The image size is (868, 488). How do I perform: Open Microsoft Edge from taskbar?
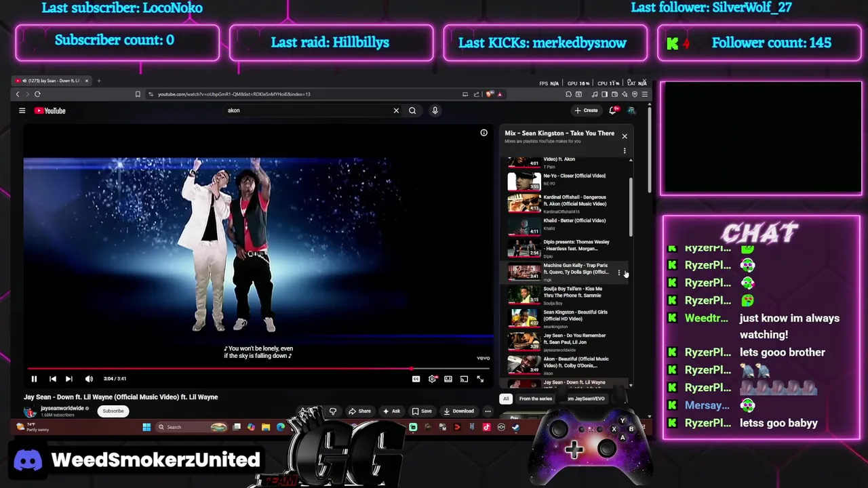[281, 427]
